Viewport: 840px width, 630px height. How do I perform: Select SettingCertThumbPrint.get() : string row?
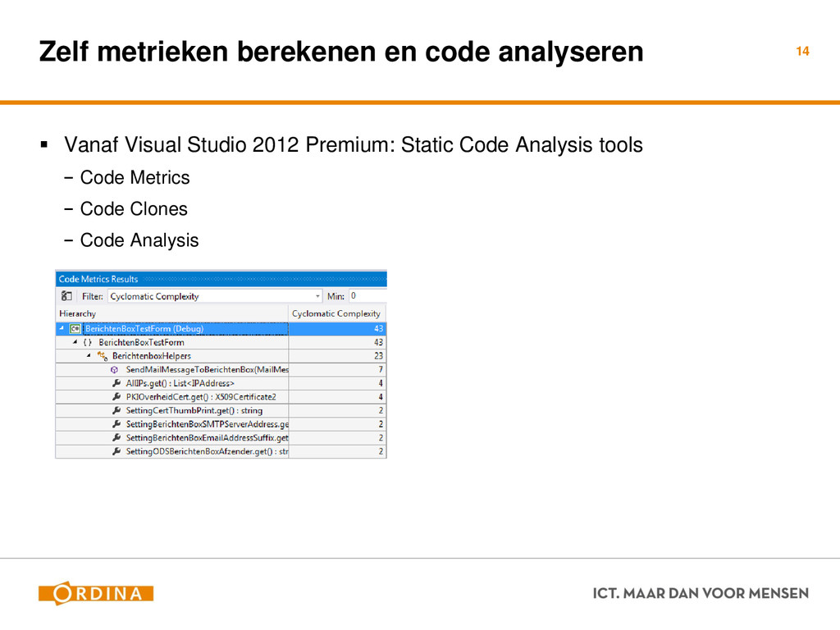tap(221, 410)
